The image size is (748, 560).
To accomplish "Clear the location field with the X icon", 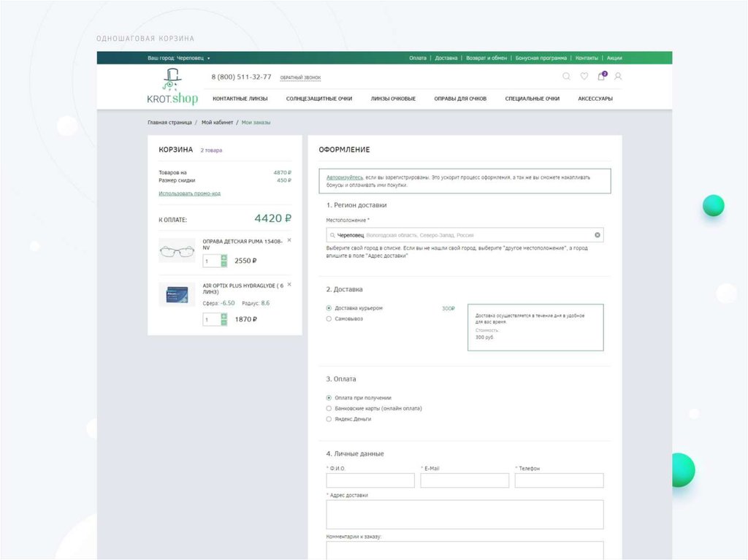I will click(598, 234).
